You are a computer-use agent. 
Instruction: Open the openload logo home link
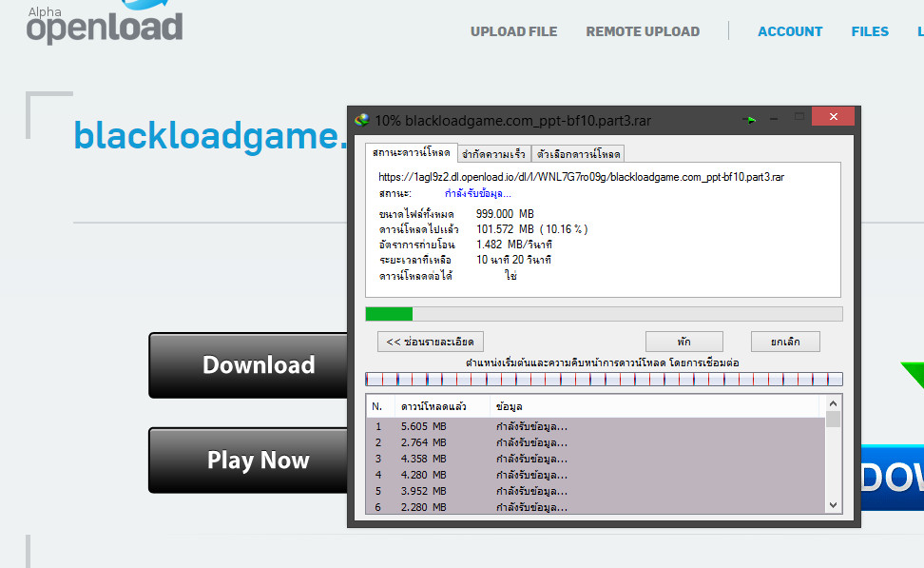tap(105, 24)
